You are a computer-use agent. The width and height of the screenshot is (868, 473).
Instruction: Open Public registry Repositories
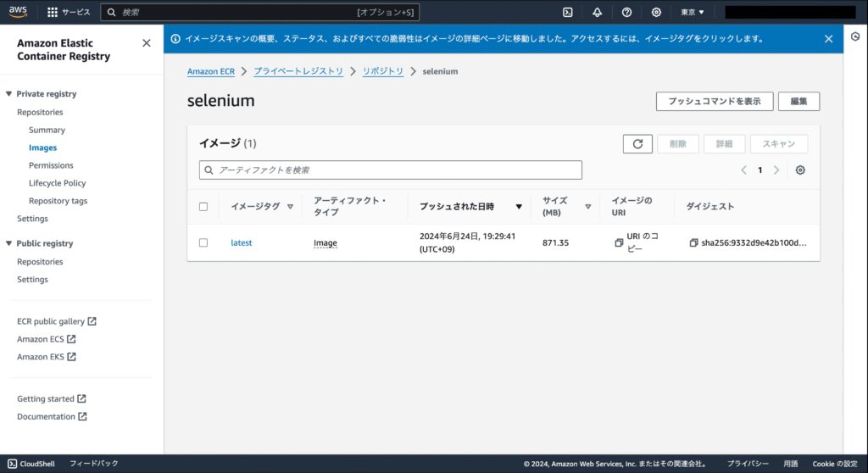click(40, 261)
